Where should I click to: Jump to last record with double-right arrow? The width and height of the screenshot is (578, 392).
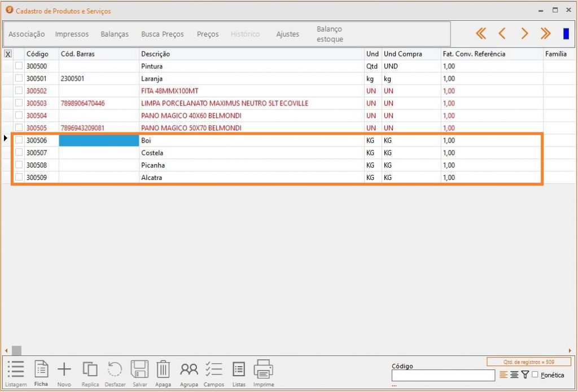click(545, 34)
